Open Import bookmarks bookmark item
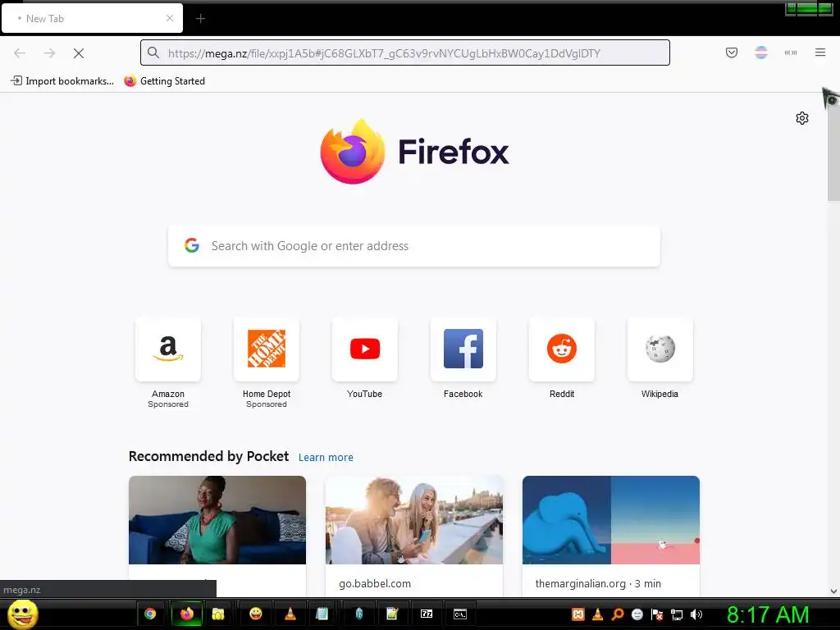 point(62,81)
